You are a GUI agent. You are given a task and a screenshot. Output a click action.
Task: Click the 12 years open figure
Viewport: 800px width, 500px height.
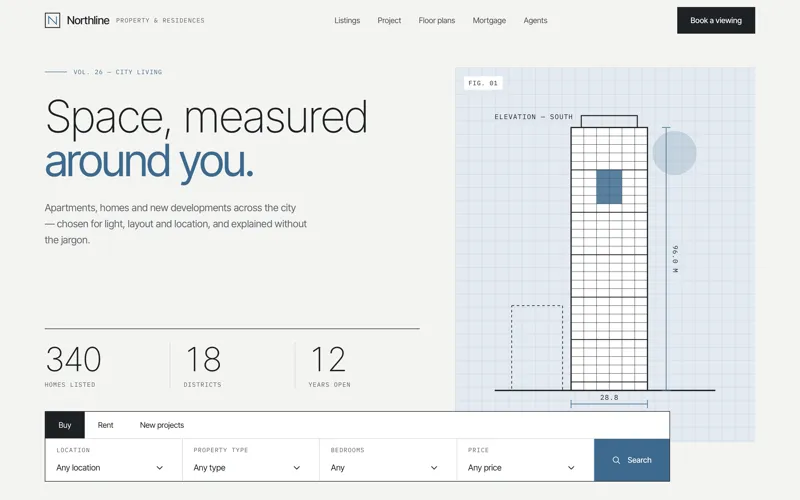328,359
